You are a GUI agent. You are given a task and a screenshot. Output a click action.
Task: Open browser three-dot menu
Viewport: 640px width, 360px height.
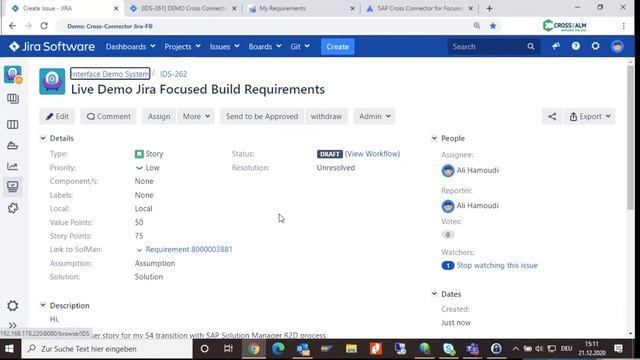(624, 26)
